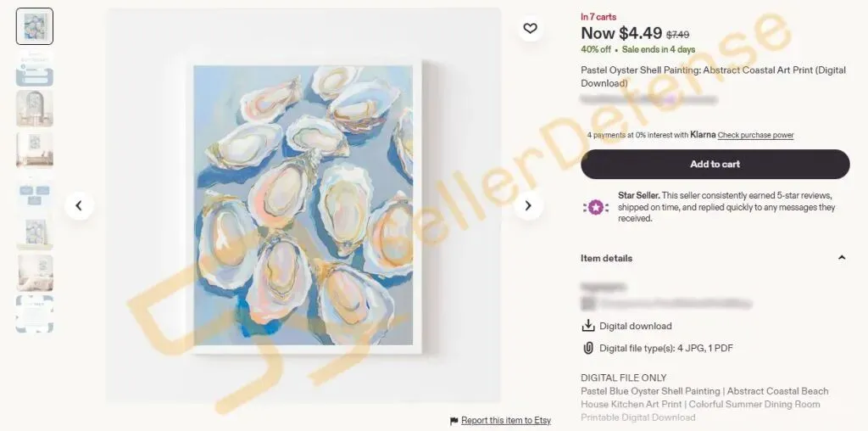This screenshot has width=868, height=431.
Task: Select the second thumbnail in gallery
Action: (x=35, y=67)
